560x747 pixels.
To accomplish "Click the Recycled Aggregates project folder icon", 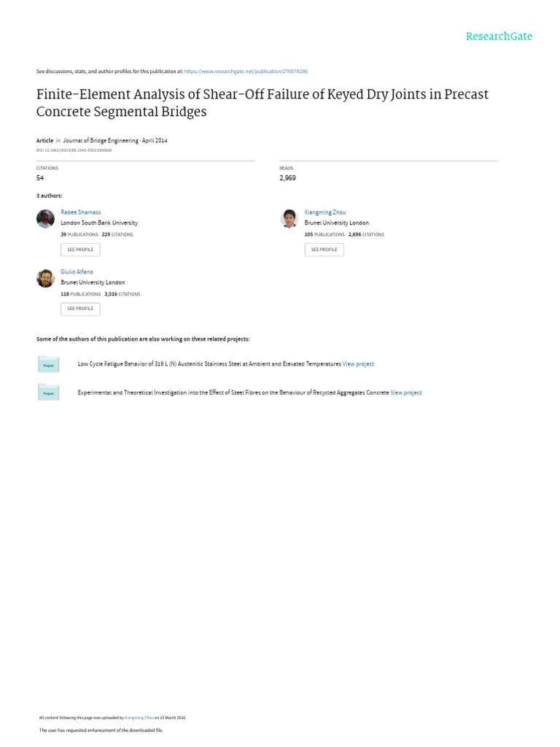I will tap(49, 392).
